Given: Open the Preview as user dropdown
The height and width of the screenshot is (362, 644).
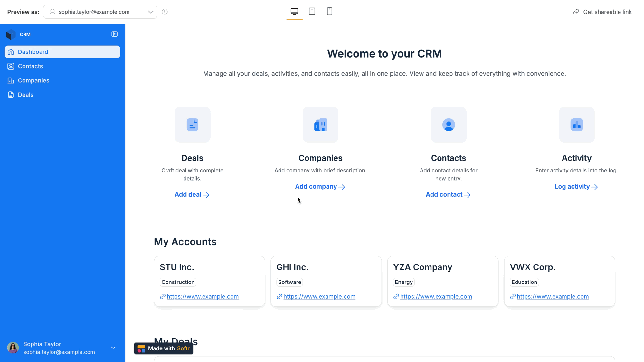Looking at the screenshot, I should (100, 12).
